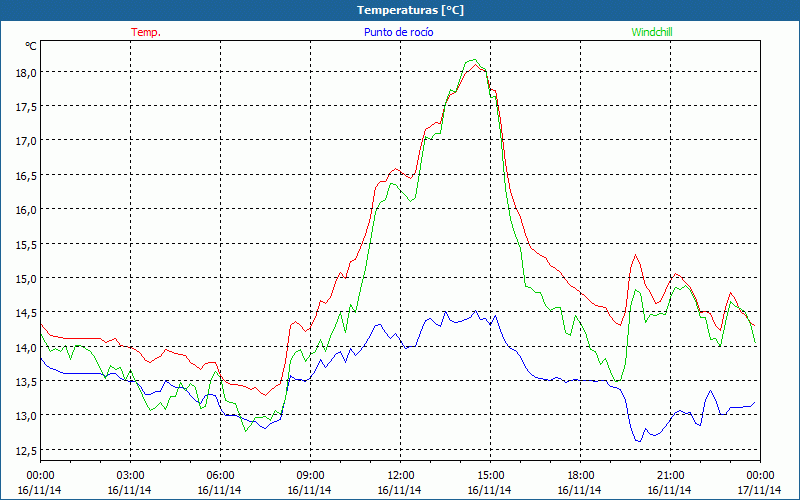The image size is (800, 500).
Task: Click the 09:00 time axis label
Action: [311, 475]
